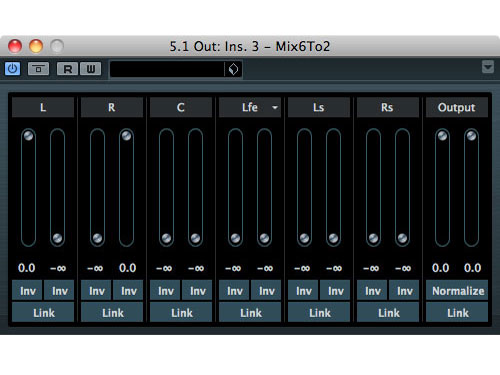The width and height of the screenshot is (500, 375).
Task: Toggle first Inv button under C
Action: 165,291
